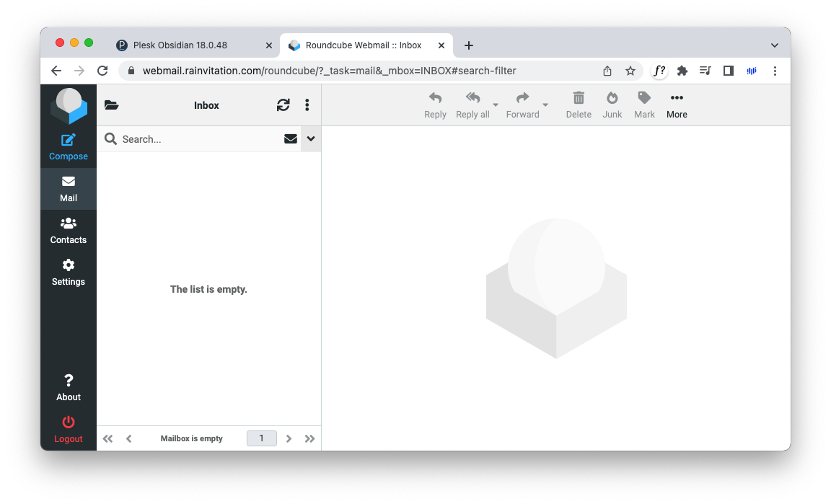Click the Compose pencil icon

69,140
